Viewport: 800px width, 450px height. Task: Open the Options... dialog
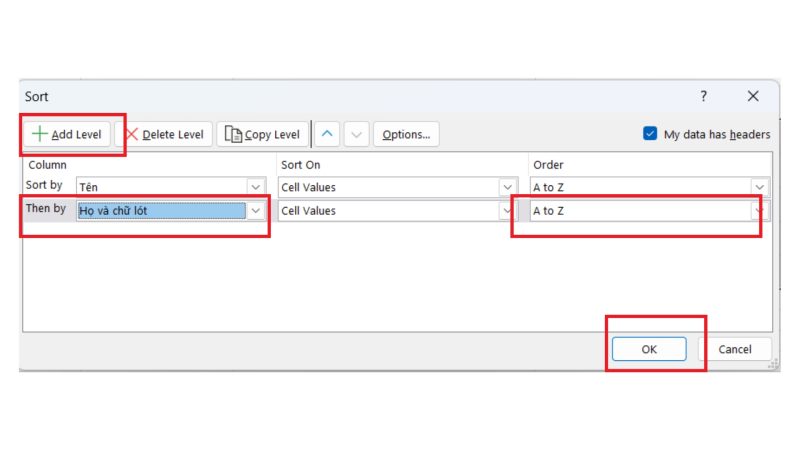(406, 135)
